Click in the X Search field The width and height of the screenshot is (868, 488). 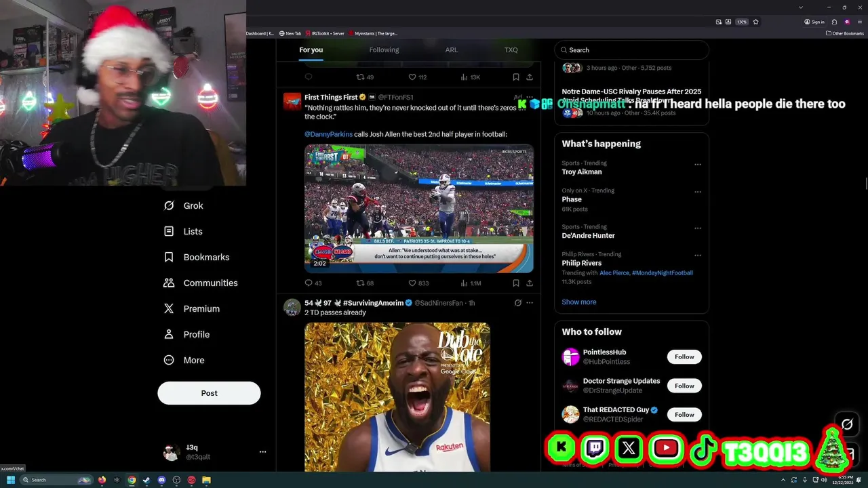click(631, 50)
